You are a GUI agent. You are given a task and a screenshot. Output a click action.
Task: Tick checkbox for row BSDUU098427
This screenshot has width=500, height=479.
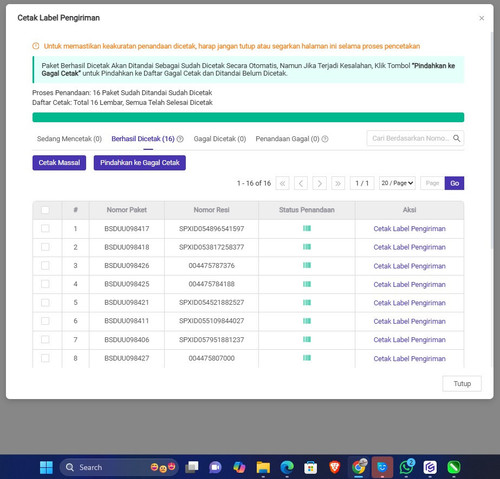click(45, 358)
